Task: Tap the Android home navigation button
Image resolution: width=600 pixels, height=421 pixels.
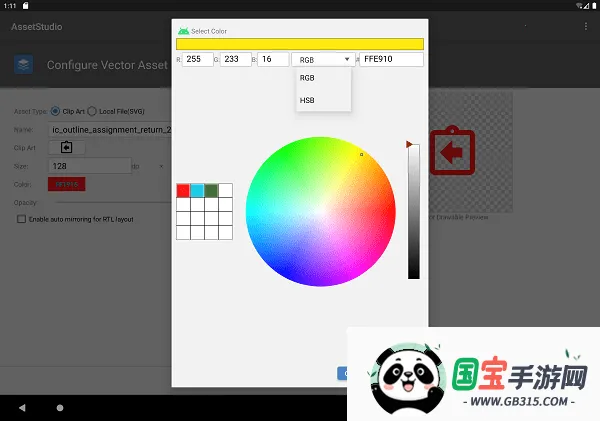Action: [60, 408]
